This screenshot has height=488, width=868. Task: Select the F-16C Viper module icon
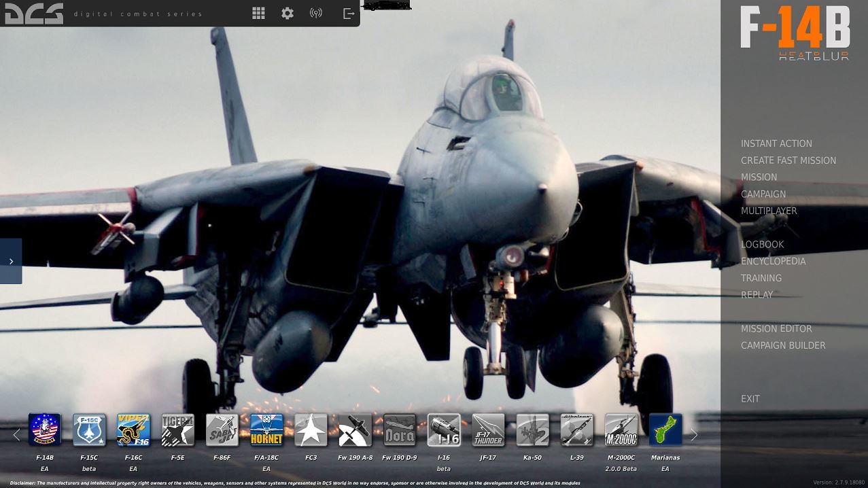coord(133,430)
